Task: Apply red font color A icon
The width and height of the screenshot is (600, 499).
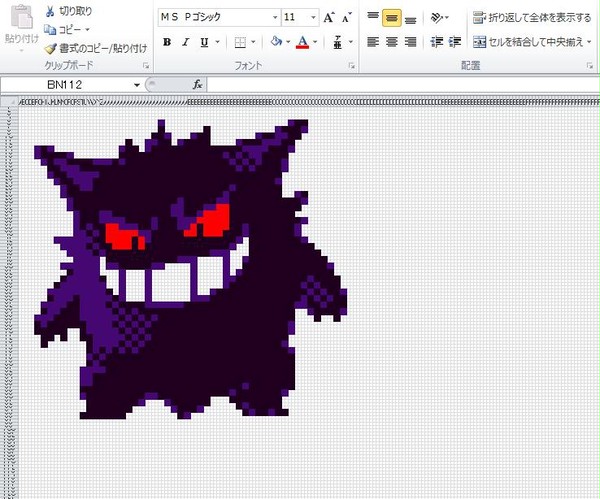Action: tap(302, 42)
